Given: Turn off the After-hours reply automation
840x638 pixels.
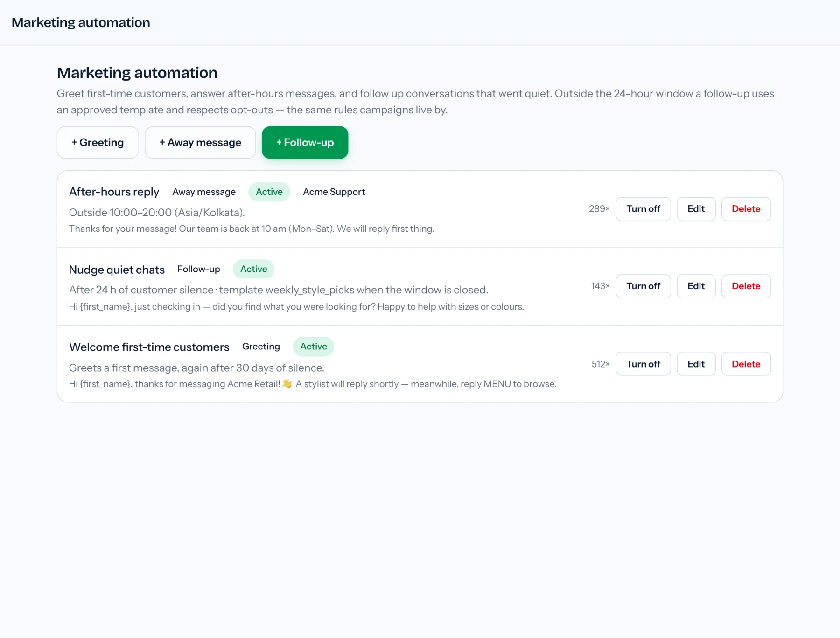Looking at the screenshot, I should (643, 209).
